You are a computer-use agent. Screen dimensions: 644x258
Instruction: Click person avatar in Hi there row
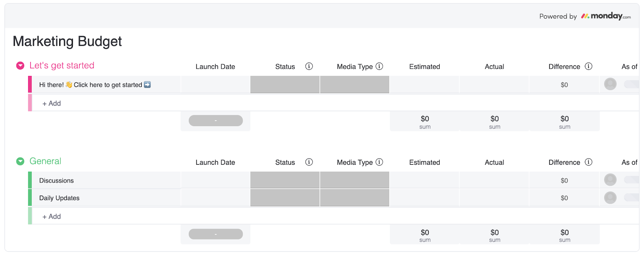[610, 84]
